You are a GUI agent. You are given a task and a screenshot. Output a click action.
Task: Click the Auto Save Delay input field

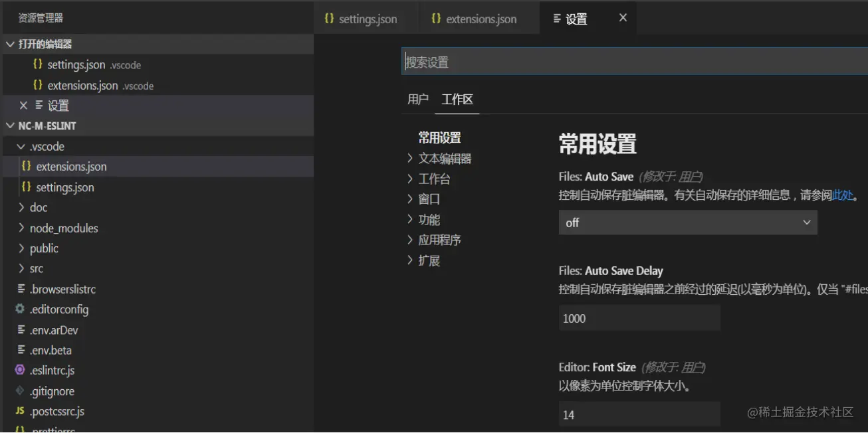click(x=639, y=318)
